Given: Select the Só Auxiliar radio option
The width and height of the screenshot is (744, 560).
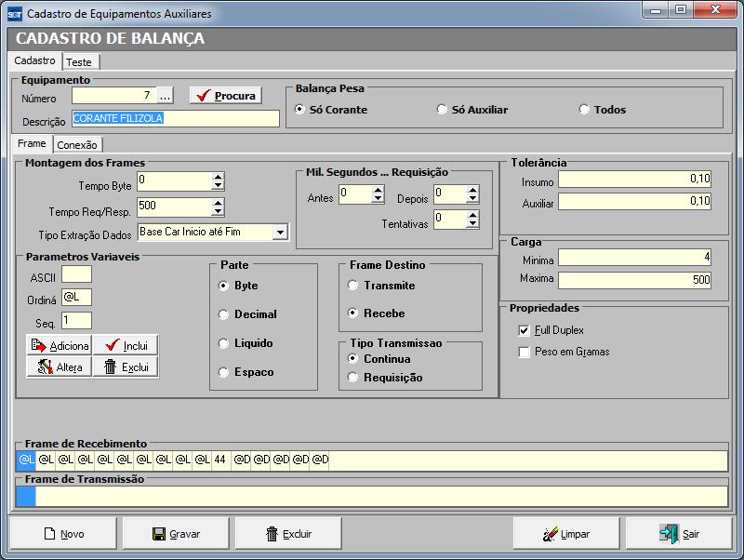Looking at the screenshot, I should [442, 110].
